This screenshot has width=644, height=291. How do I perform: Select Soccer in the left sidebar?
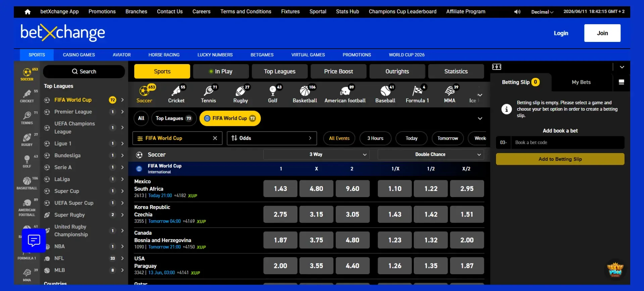(27, 74)
